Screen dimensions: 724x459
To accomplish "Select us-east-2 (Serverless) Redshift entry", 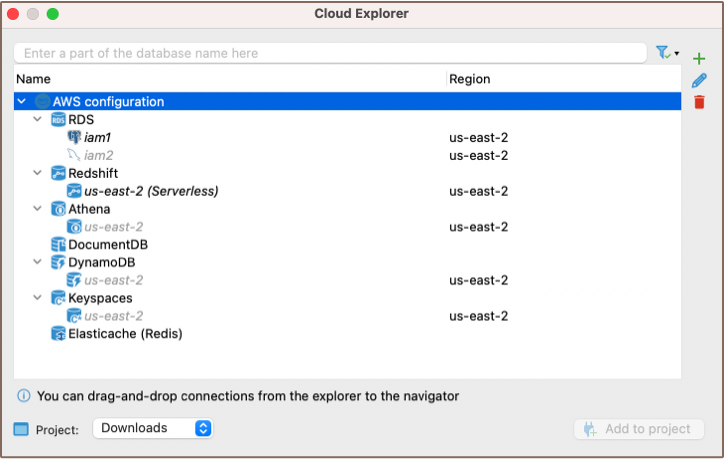I will pyautogui.click(x=150, y=191).
